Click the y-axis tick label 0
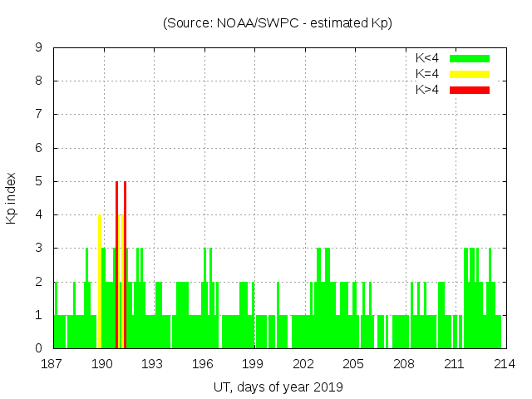The width and height of the screenshot is (532, 399). 39,348
